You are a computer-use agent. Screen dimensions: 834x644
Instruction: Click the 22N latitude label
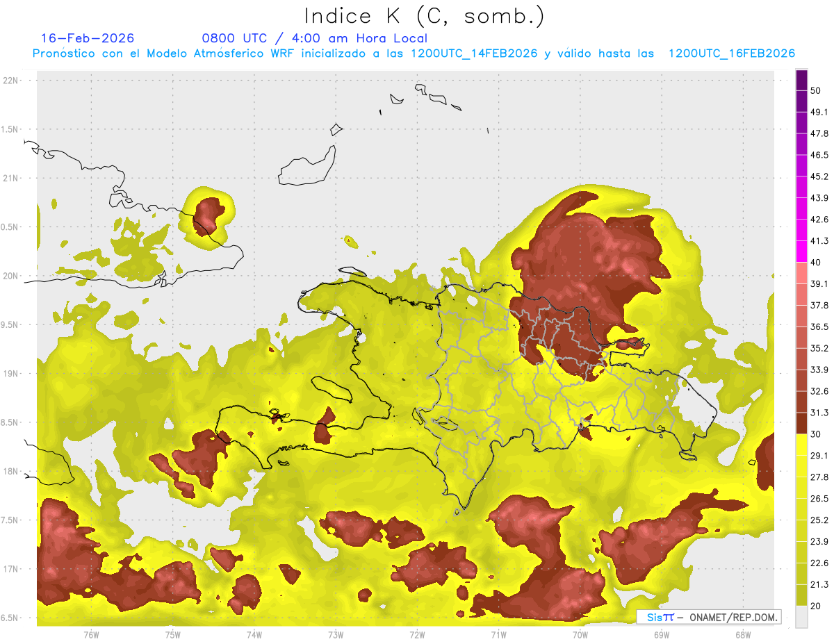pyautogui.click(x=12, y=81)
